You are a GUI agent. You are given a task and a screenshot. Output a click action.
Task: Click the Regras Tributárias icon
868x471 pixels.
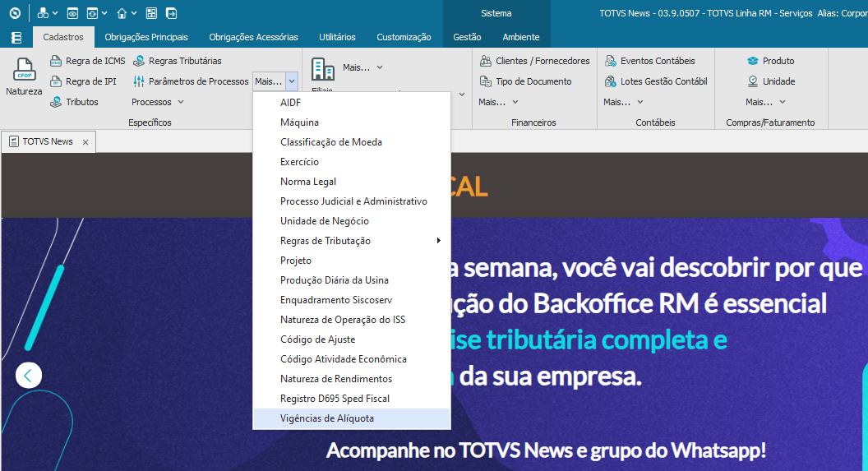click(139, 61)
